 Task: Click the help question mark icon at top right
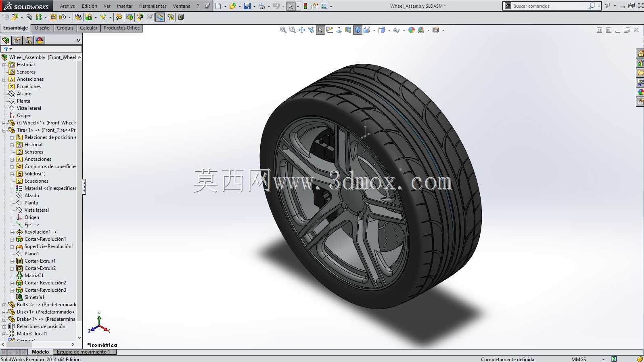tap(607, 6)
